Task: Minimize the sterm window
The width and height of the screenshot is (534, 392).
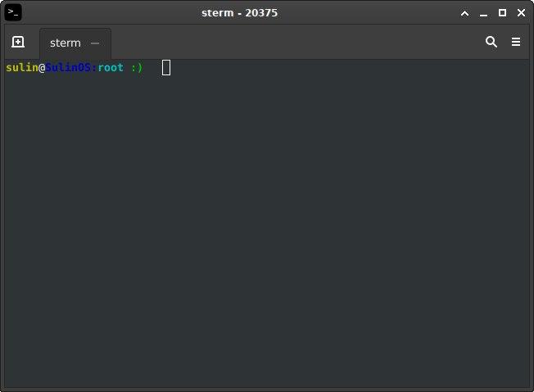Action: (483, 14)
